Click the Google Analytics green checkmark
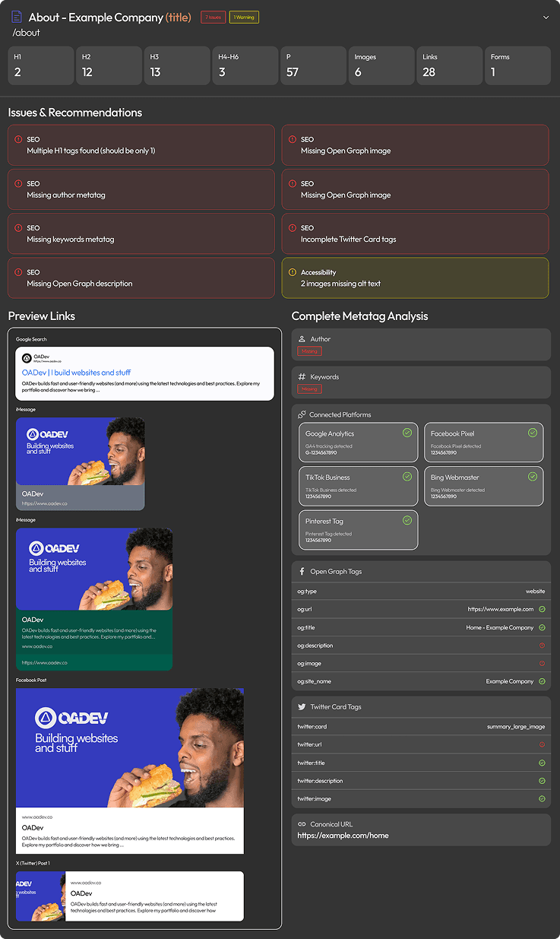 [x=407, y=433]
